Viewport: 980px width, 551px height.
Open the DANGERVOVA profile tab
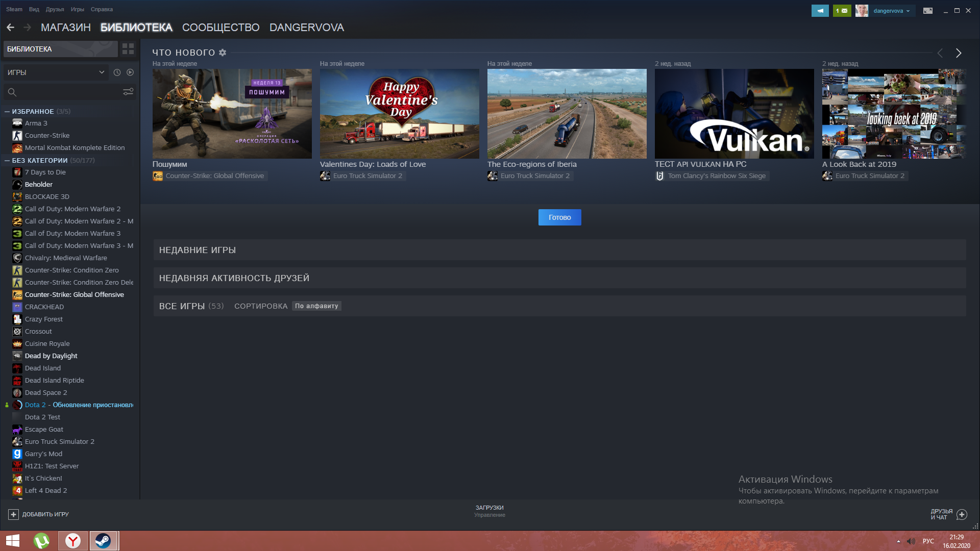click(x=306, y=28)
